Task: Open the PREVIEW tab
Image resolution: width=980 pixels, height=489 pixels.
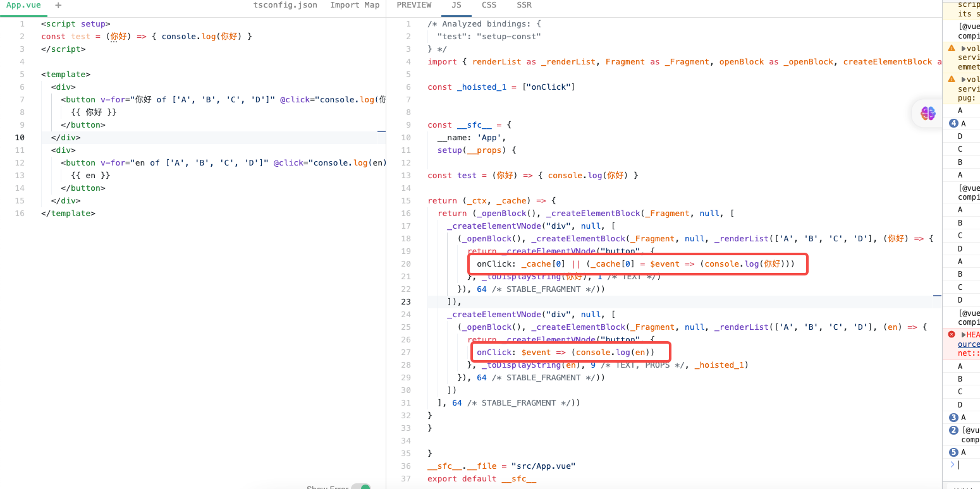Action: [x=414, y=5]
